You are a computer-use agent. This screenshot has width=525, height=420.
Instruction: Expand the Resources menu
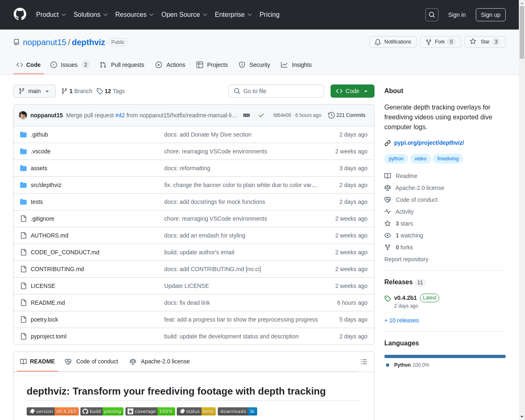click(x=135, y=15)
